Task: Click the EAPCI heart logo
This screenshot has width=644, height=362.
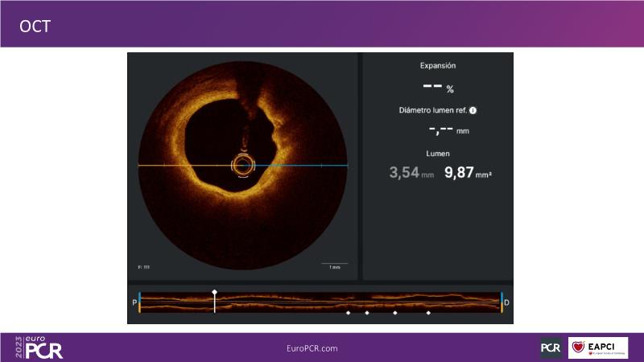Action: (x=598, y=348)
